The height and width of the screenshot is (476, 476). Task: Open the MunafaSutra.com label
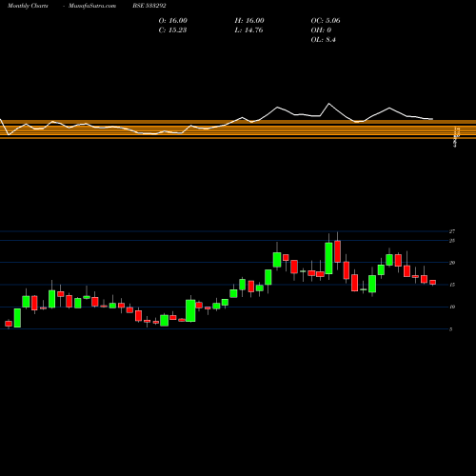[92, 6]
